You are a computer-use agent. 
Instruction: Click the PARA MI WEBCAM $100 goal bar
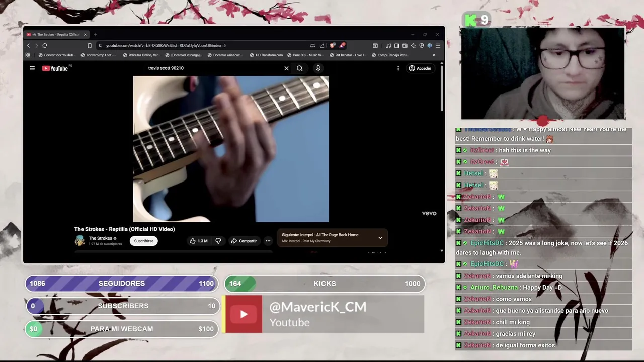pyautogui.click(x=122, y=329)
